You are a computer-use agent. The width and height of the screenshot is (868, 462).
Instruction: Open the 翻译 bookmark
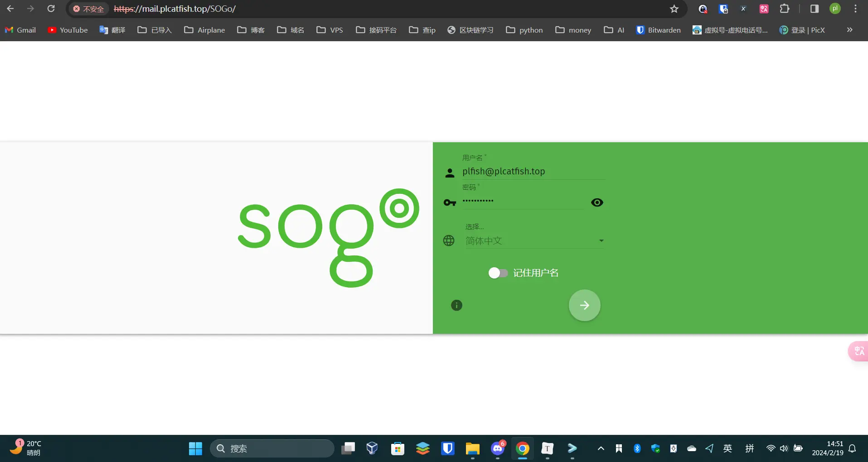[112, 30]
